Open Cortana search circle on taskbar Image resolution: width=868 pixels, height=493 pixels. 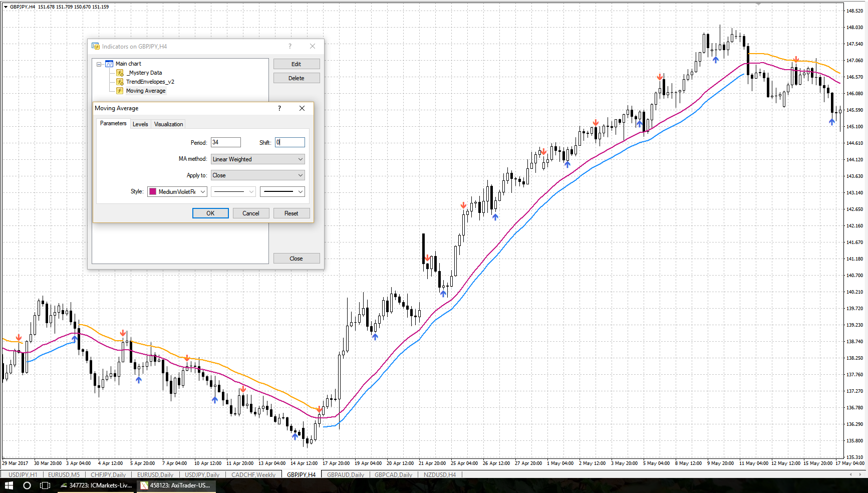[x=27, y=485]
